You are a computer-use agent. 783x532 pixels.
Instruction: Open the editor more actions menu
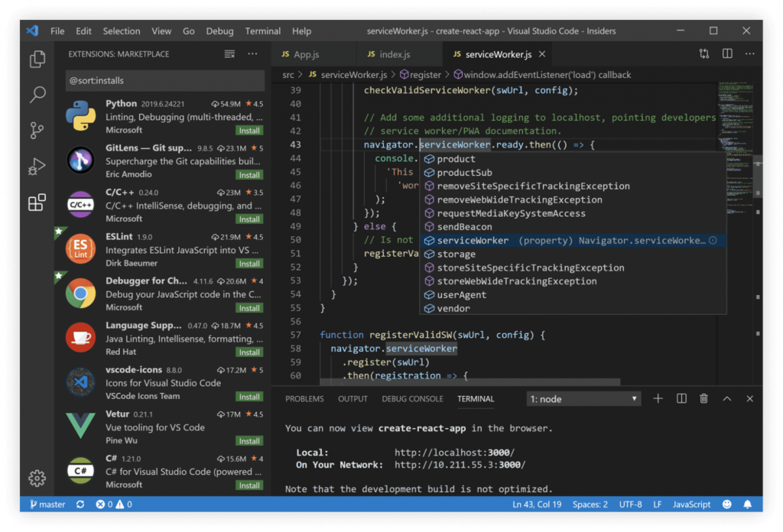[x=749, y=54]
